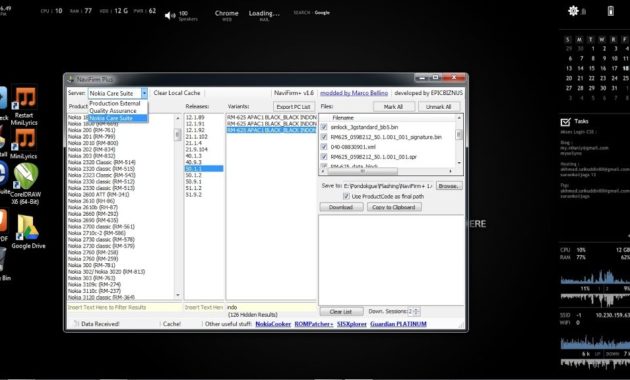Open CorelDRAW X6 (64-Bit) desktop icon
Screen dimensions: 630x380
coord(25,184)
